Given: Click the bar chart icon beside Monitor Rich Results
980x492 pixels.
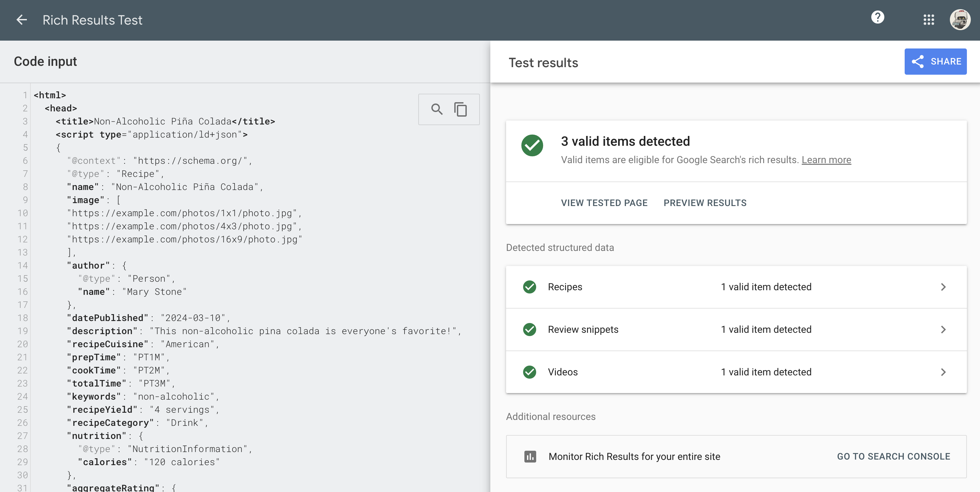Looking at the screenshot, I should coord(530,457).
